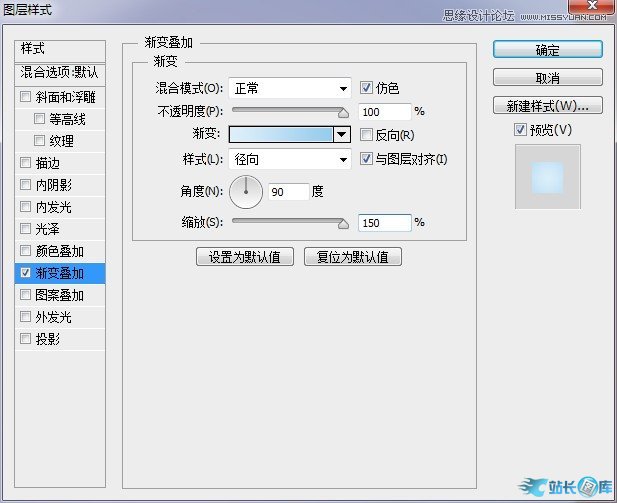Enable the 描边 checkbox
Image resolution: width=617 pixels, height=503 pixels.
coord(25,162)
